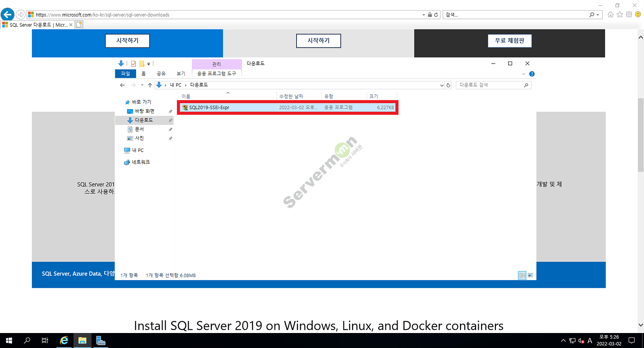Click the Internet Explorer forward arrow

pyautogui.click(x=20, y=15)
